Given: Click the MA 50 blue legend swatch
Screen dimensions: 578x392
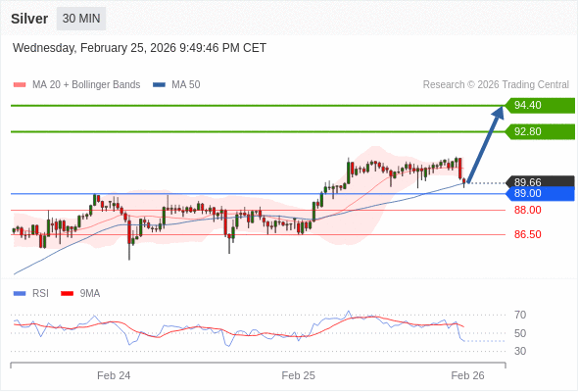Looking at the screenshot, I should click(x=159, y=85).
